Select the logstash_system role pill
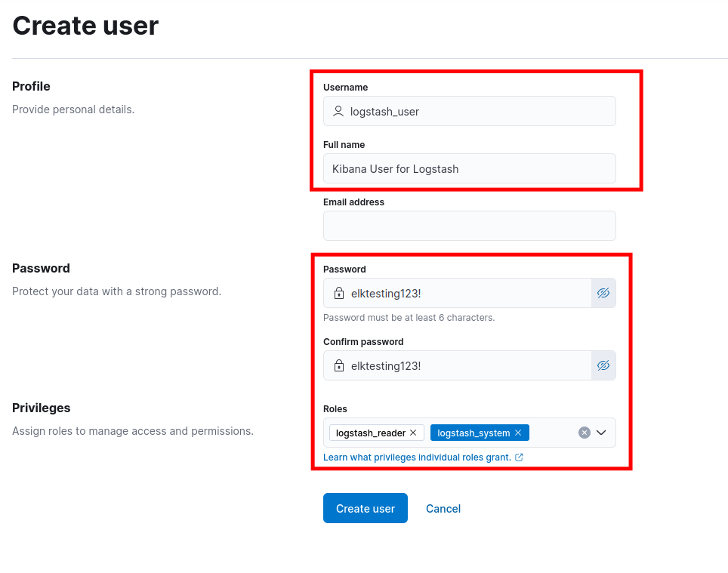Image resolution: width=728 pixels, height=573 pixels. [474, 433]
